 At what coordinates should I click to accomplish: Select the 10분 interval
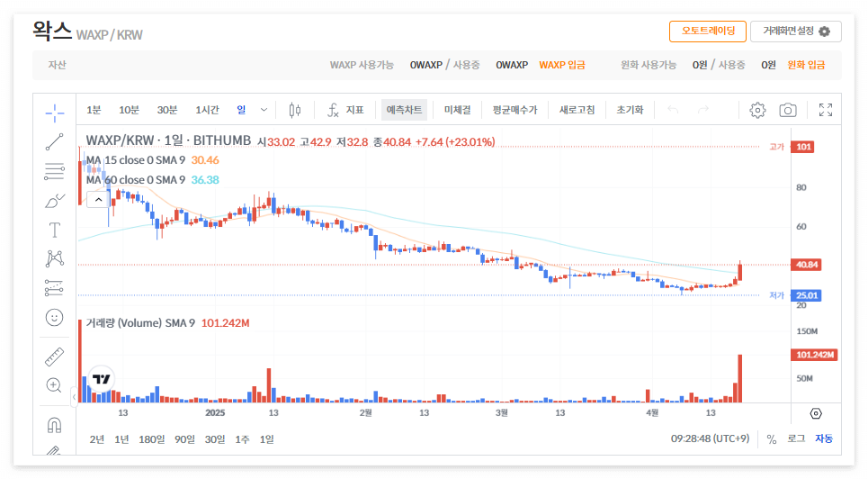(129, 110)
